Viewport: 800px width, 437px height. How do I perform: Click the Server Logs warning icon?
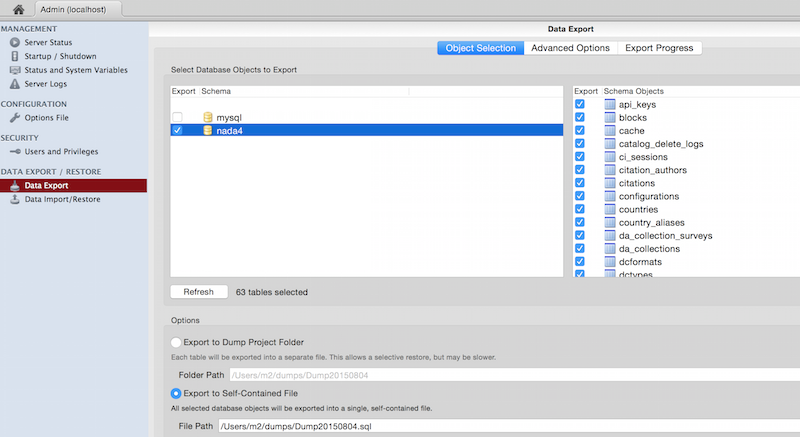(x=15, y=84)
